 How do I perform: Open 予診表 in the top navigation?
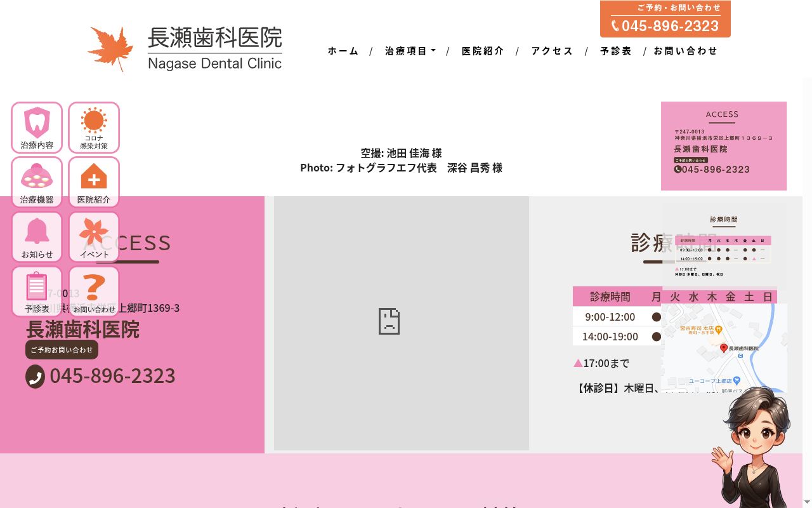616,51
